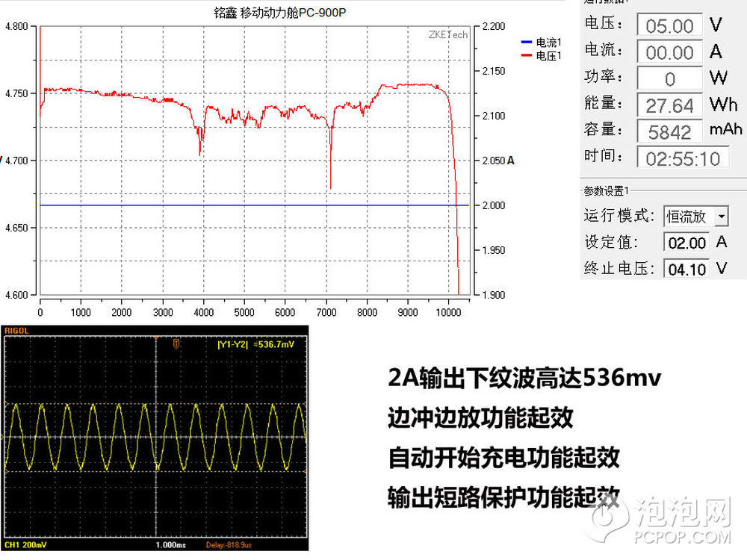Click the text 输出短路保护功能起效
The width and height of the screenshot is (747, 560).
[503, 497]
